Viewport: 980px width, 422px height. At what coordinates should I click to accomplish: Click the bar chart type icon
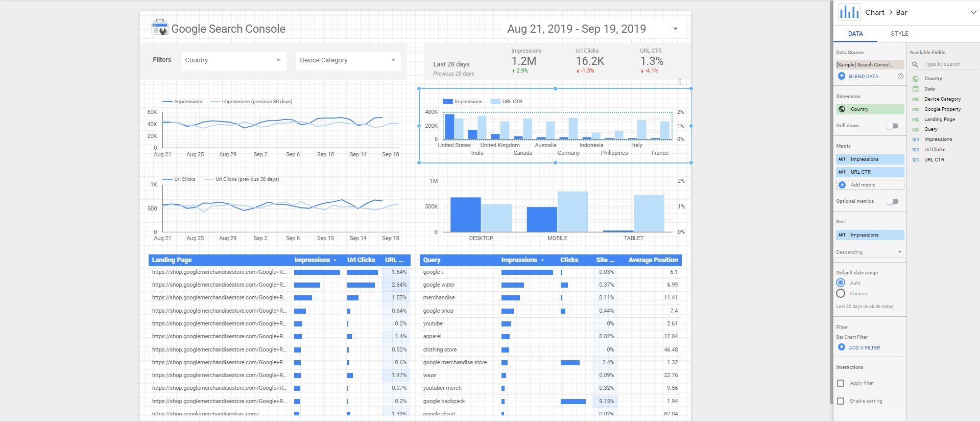[x=849, y=12]
